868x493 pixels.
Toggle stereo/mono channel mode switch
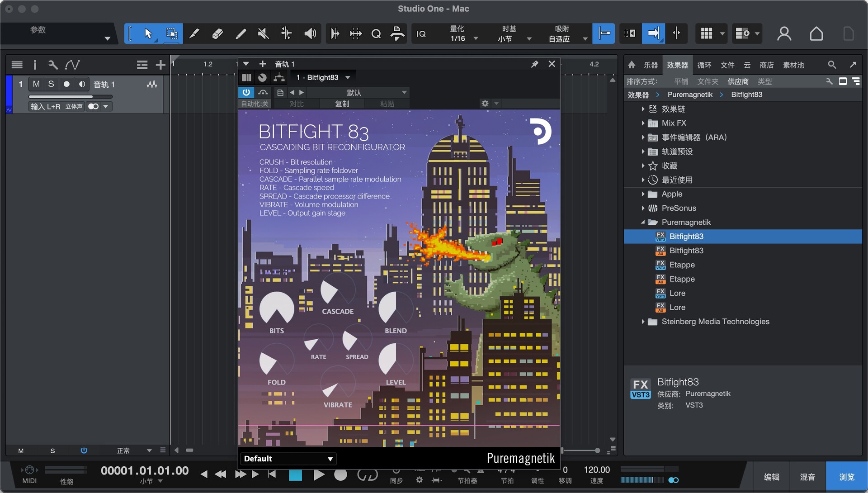tap(94, 107)
